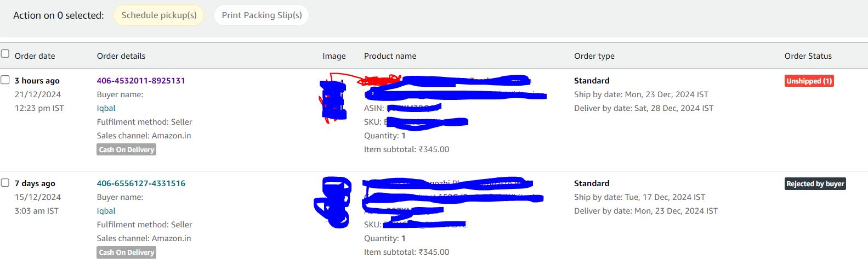Click the Schedule pickup(s) button
The height and width of the screenshot is (268, 868).
click(159, 15)
